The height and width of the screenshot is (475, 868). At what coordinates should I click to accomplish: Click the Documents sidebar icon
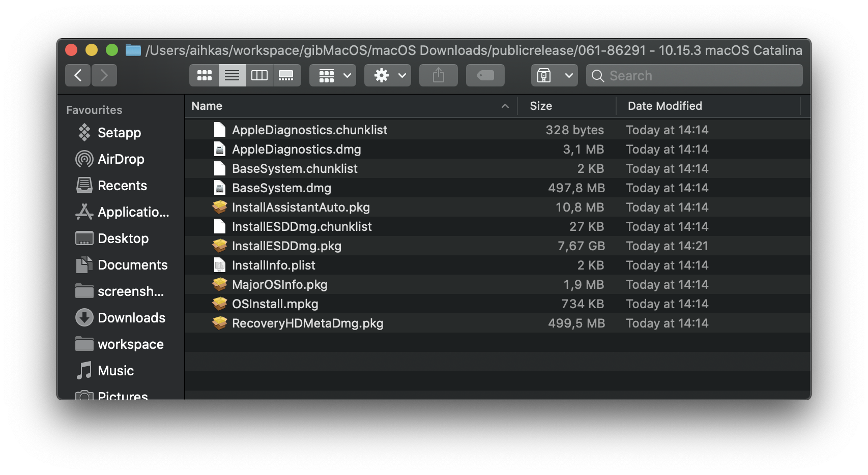pyautogui.click(x=84, y=264)
